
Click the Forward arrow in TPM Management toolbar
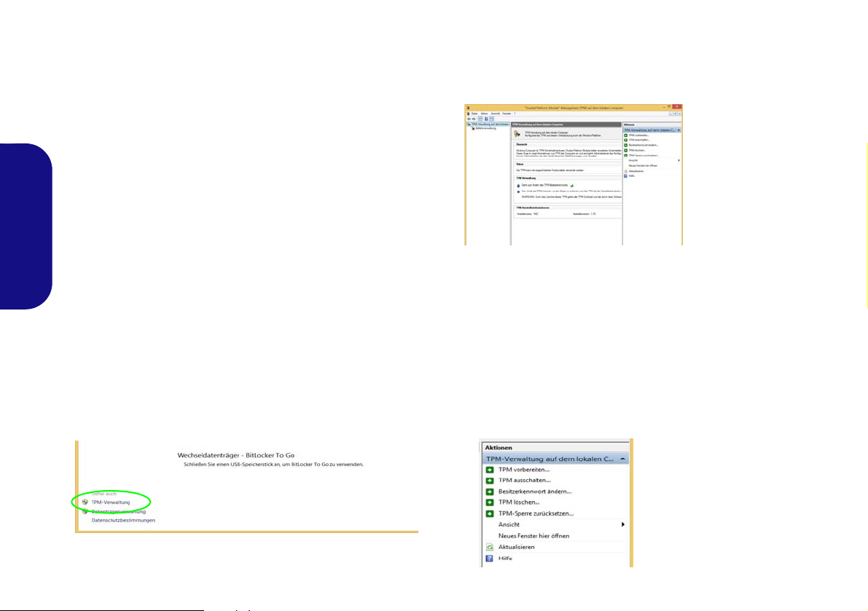coord(474,119)
